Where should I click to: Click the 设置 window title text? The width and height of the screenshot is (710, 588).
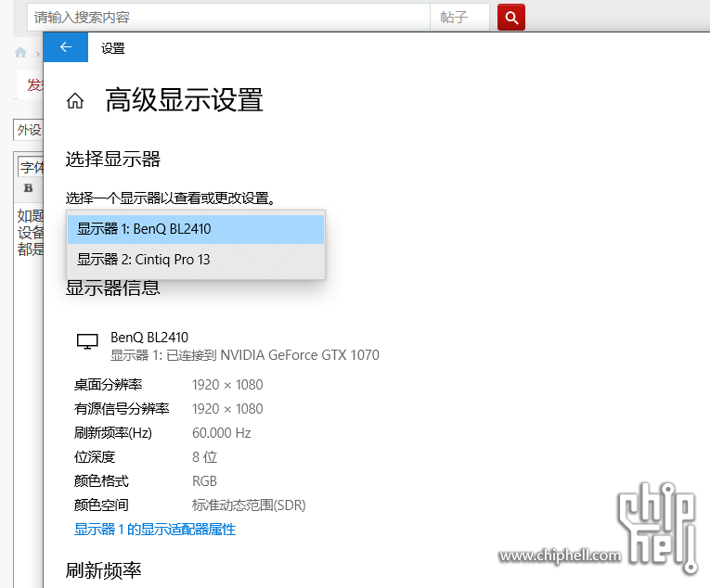tap(113, 48)
